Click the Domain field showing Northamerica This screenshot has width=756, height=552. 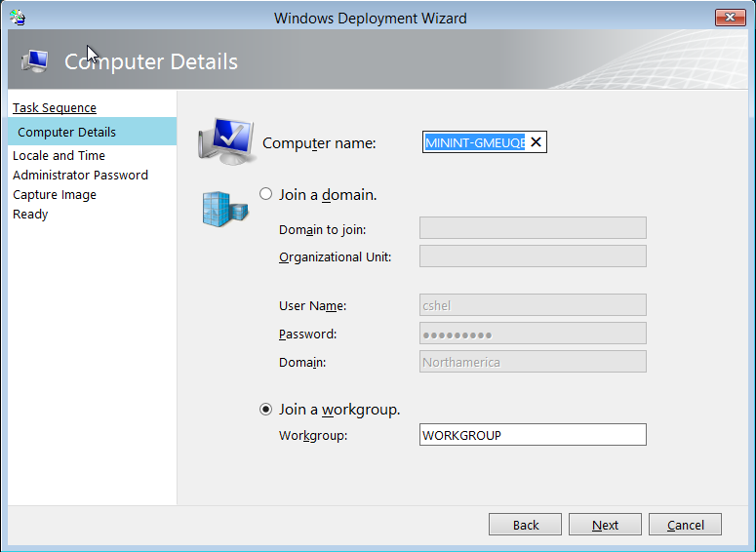[x=533, y=362]
